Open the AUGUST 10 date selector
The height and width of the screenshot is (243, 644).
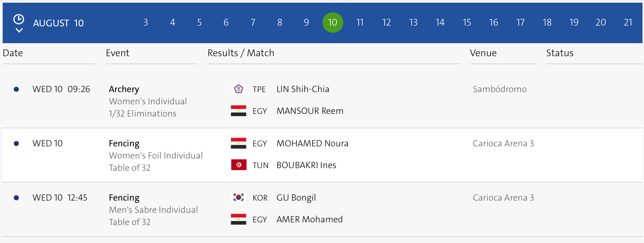[58, 23]
